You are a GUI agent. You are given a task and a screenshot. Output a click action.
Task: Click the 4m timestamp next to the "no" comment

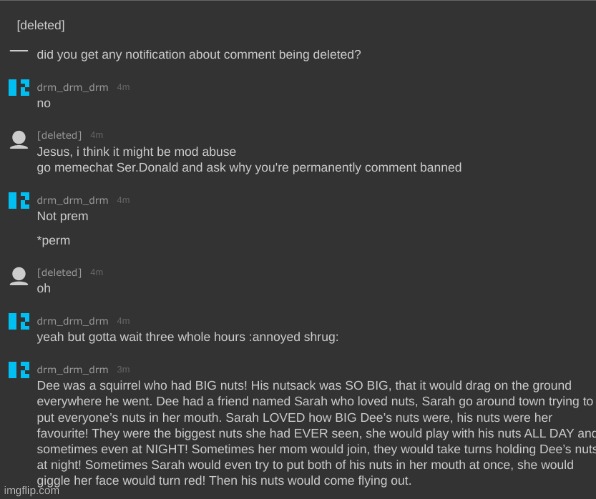123,87
